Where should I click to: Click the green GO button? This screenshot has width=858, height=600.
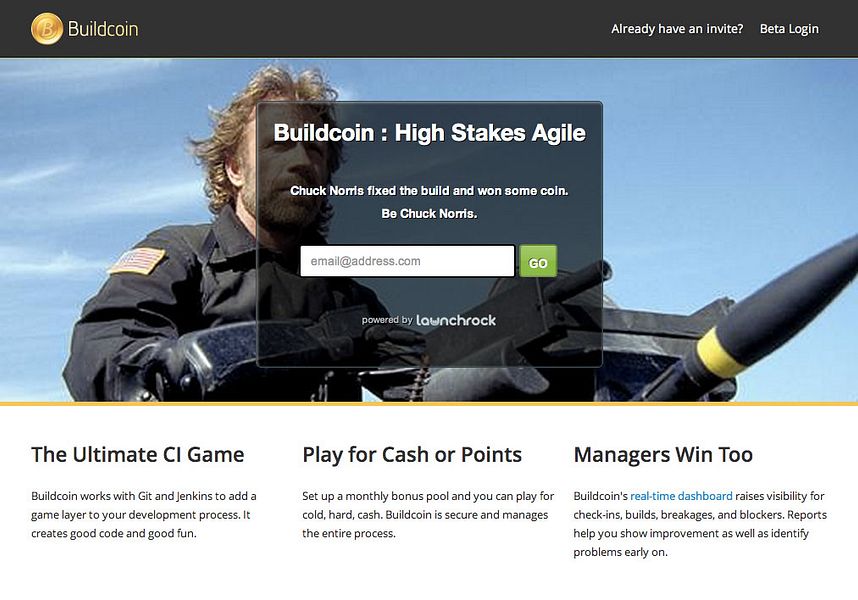(538, 261)
